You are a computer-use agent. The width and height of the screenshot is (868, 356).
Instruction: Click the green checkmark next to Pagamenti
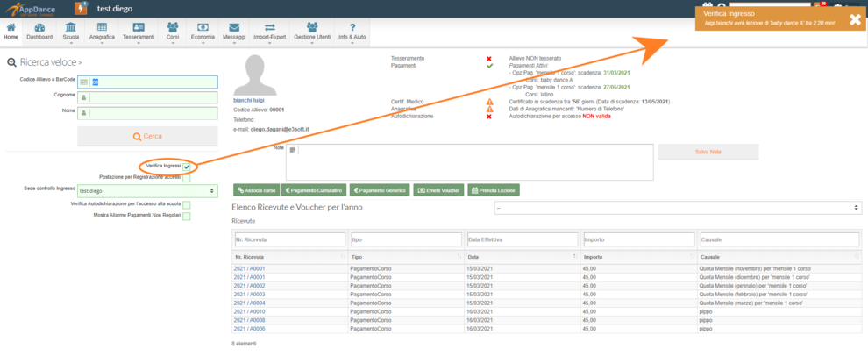pyautogui.click(x=489, y=66)
